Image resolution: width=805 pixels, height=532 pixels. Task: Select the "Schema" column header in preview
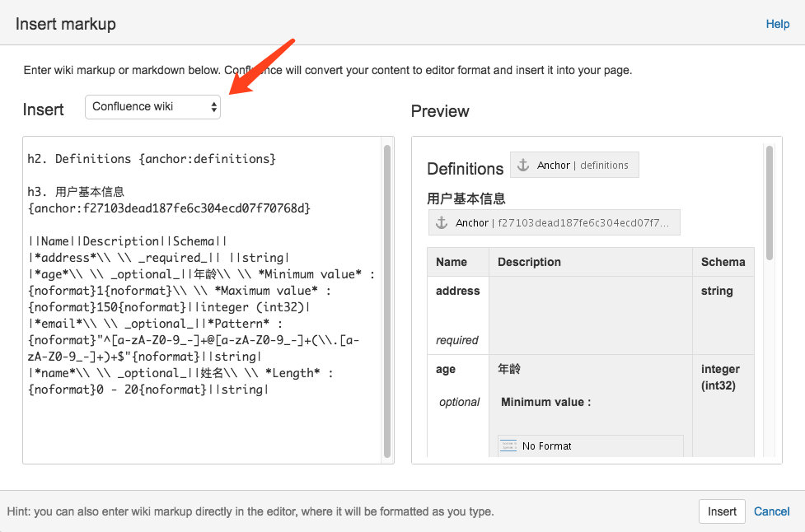(x=723, y=261)
